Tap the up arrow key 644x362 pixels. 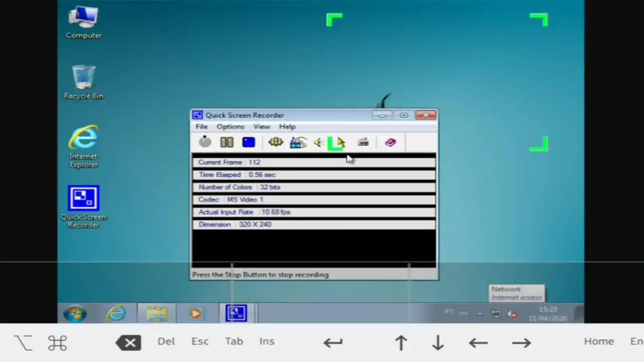401,343
